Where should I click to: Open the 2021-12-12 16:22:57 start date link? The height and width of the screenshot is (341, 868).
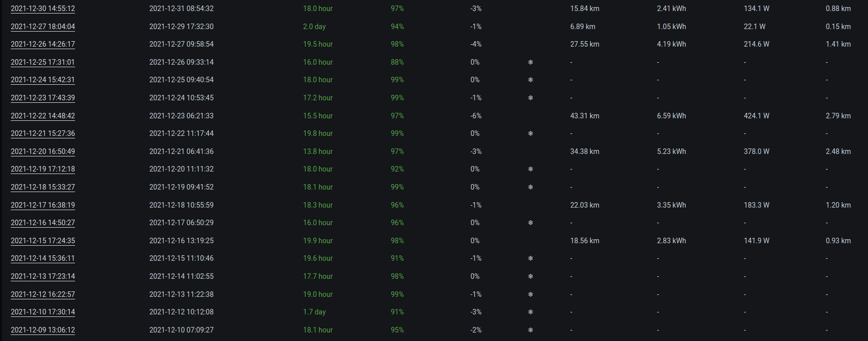tap(43, 294)
